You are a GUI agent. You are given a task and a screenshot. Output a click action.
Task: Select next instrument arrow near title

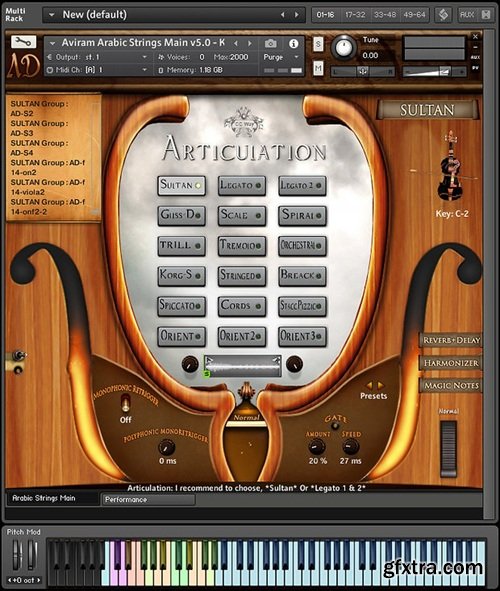(249, 43)
